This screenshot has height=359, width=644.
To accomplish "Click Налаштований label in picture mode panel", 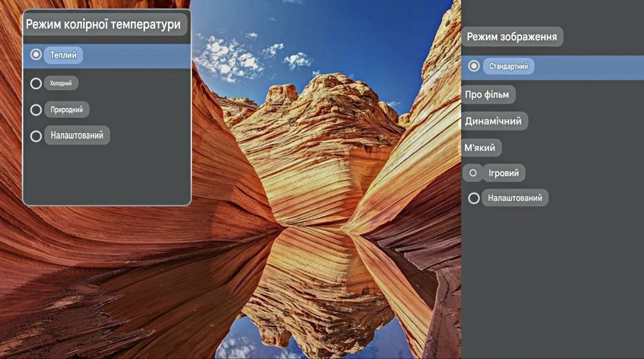I will point(515,198).
